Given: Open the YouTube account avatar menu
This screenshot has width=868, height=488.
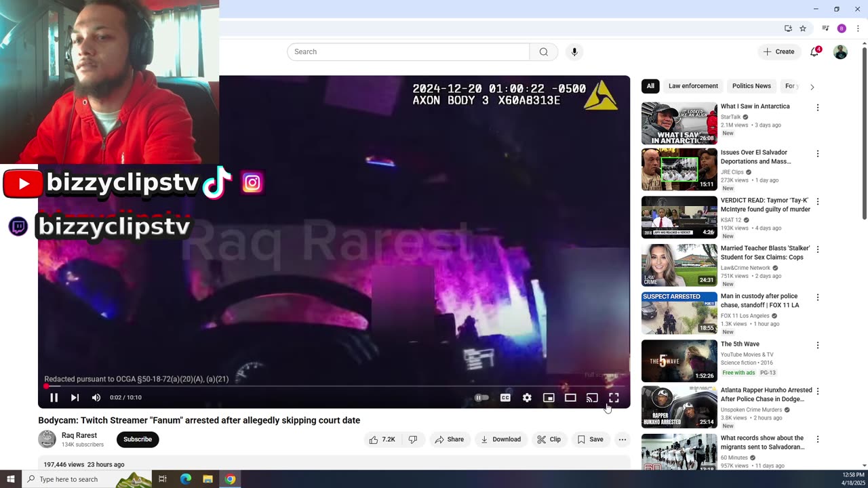Looking at the screenshot, I should (x=840, y=52).
